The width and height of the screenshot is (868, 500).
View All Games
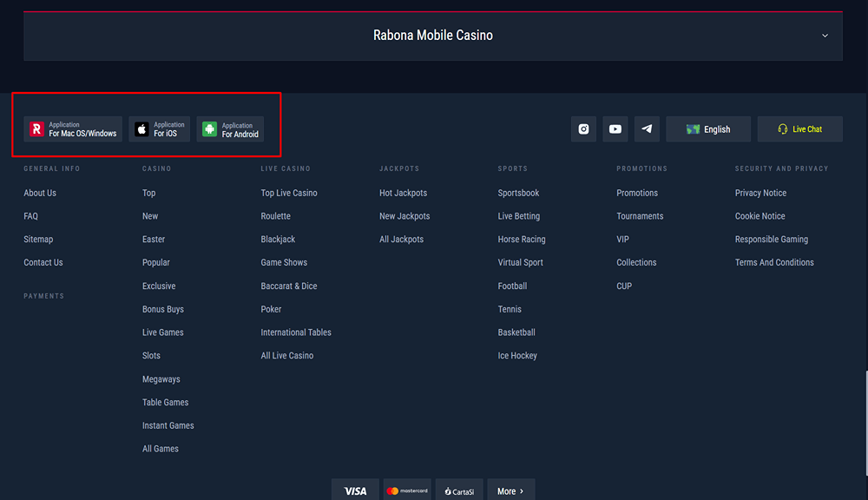pyautogui.click(x=161, y=449)
